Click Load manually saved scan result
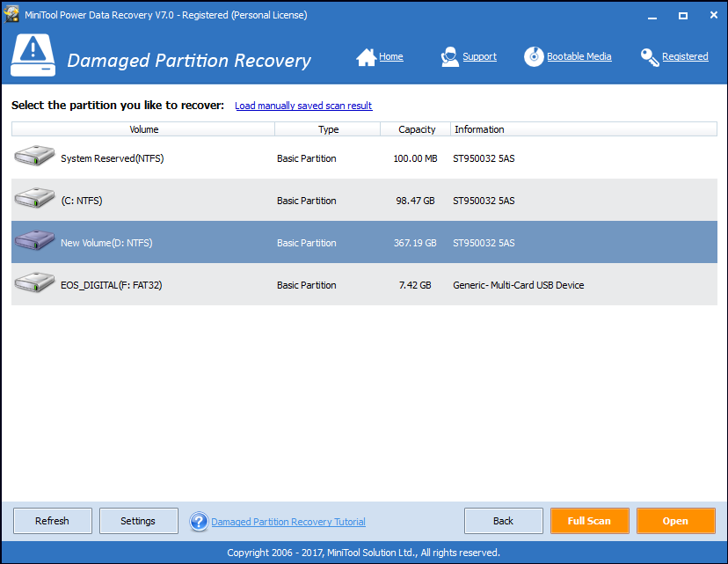The width and height of the screenshot is (728, 564). tap(303, 106)
